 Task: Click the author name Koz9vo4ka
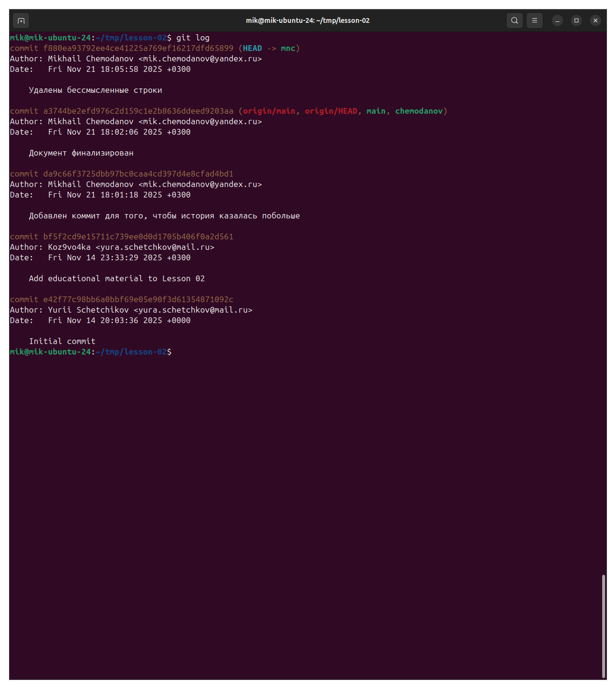[69, 247]
